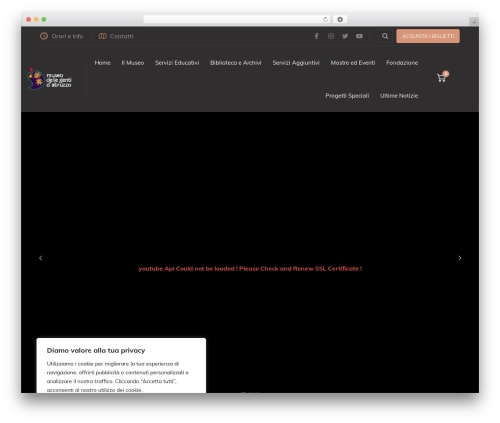Click the YouTube API error message

coord(250,269)
